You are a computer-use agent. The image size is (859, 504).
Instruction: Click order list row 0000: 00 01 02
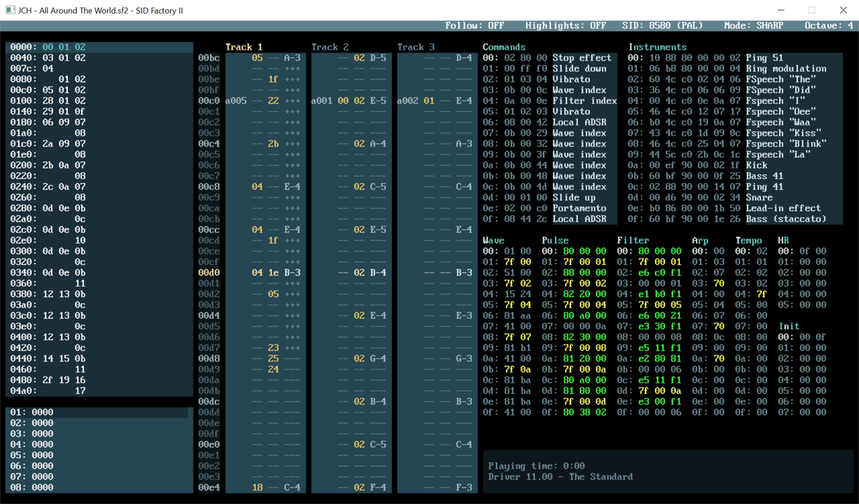click(x=100, y=47)
